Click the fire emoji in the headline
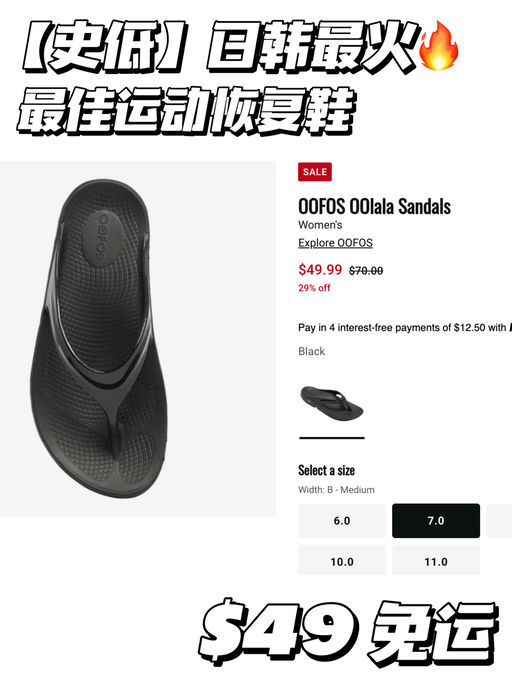512x683 pixels. pyautogui.click(x=438, y=47)
